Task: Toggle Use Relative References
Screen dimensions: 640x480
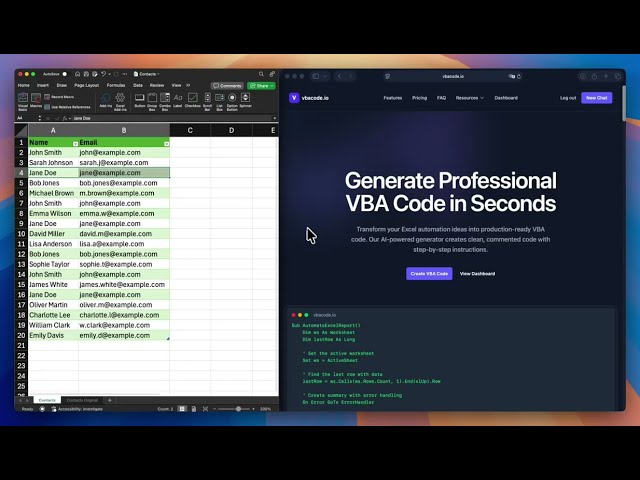Action: click(67, 107)
